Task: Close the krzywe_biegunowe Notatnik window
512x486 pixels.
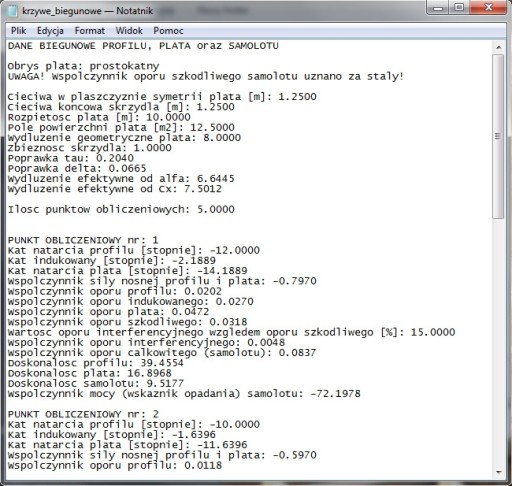Action: tap(488, 8)
